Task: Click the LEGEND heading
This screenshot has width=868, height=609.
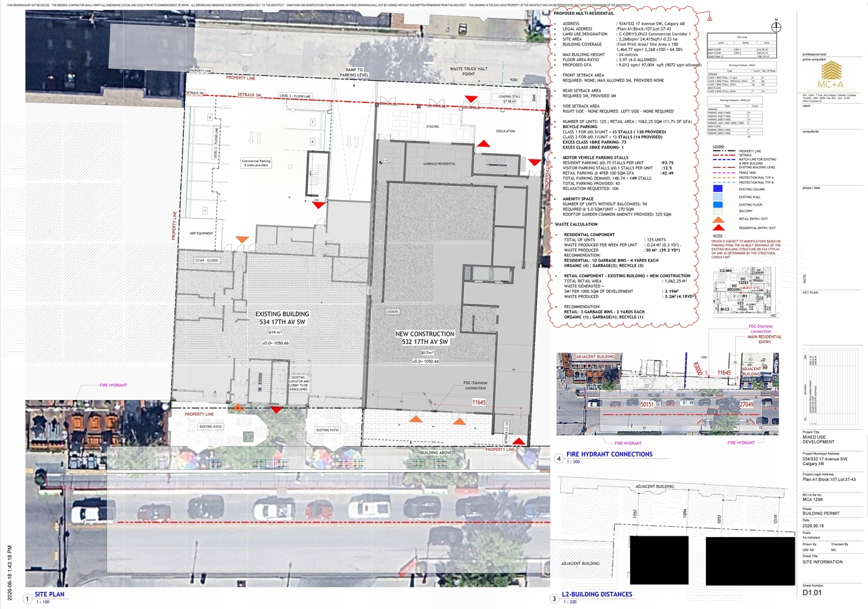Action: pos(719,146)
